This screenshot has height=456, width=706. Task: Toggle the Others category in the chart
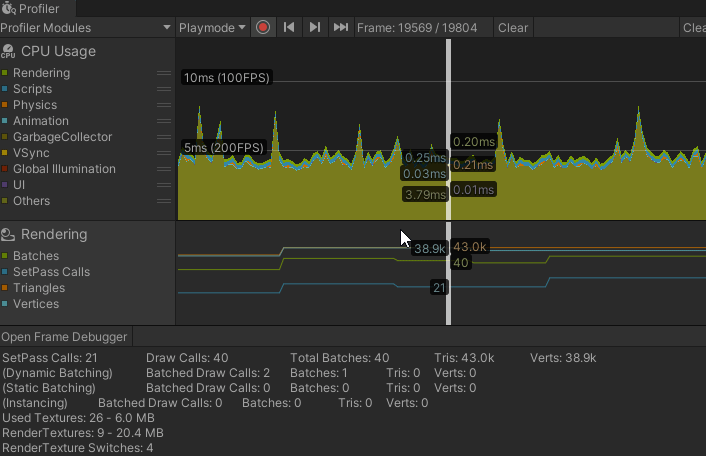[x=5, y=201]
